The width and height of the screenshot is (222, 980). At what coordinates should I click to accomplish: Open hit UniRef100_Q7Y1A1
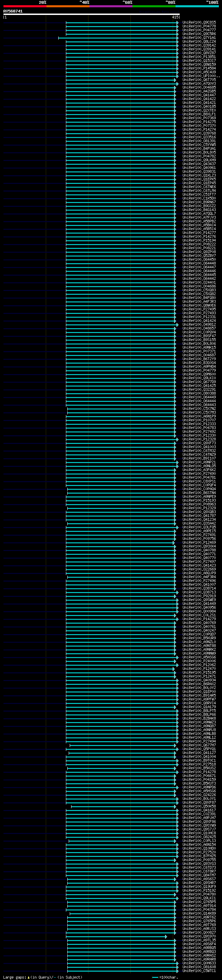(x=199, y=38)
